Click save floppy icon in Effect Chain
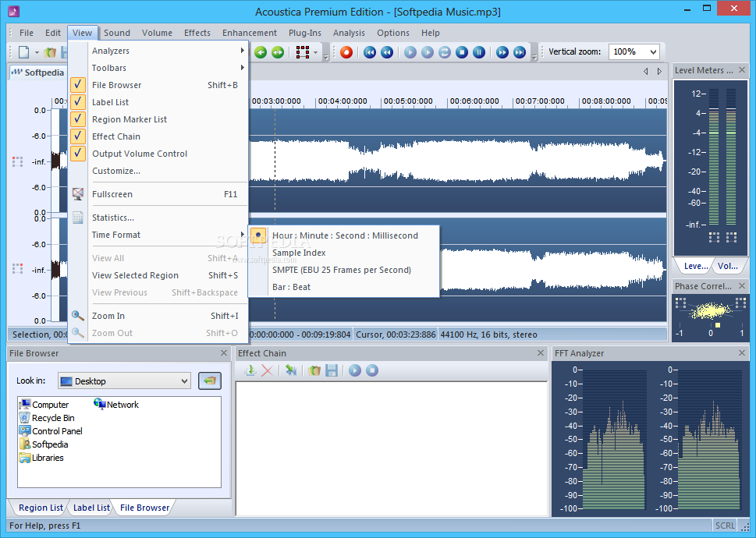Viewport: 756px width, 538px height. pos(332,370)
